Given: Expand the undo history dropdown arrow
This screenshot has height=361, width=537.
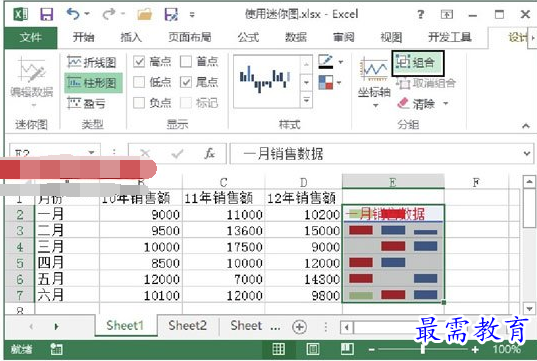Looking at the screenshot, I should tap(87, 14).
